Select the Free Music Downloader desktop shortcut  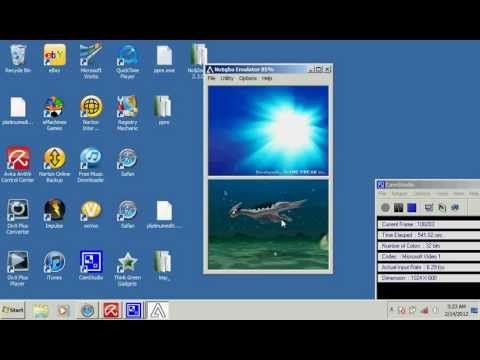[x=91, y=165]
